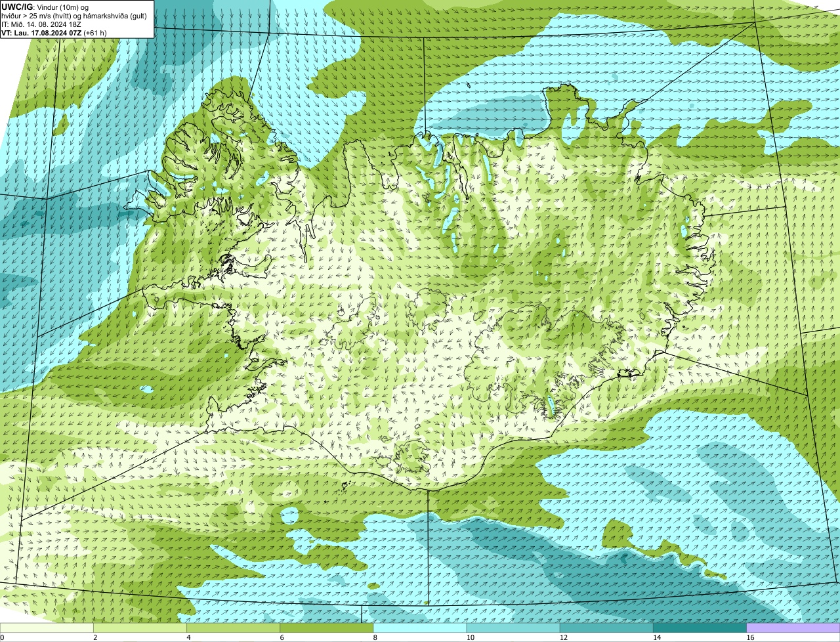Click the '12' label on the color scale
The width and height of the screenshot is (840, 642).
click(564, 637)
